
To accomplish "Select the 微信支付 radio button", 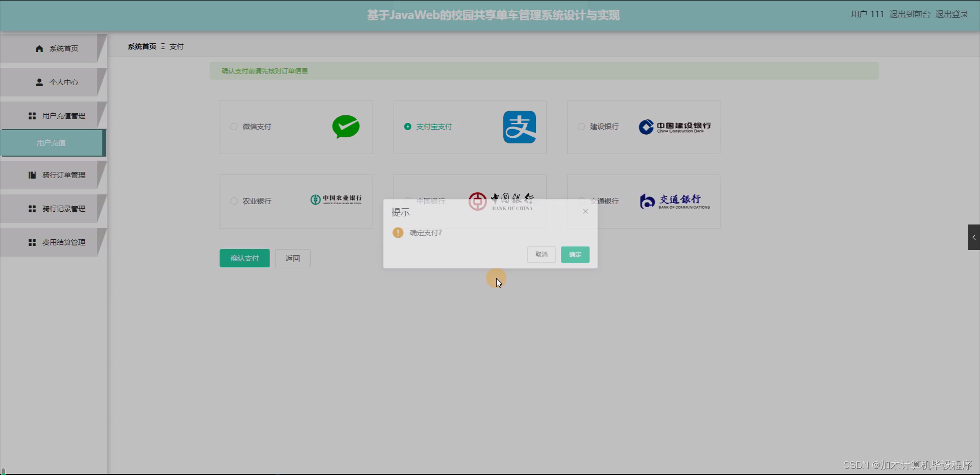I will click(x=234, y=127).
